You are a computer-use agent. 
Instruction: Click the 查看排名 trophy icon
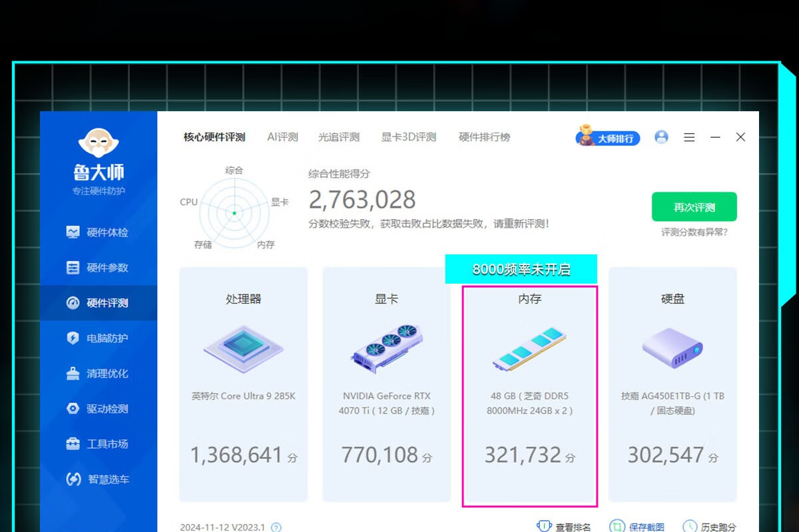(x=544, y=526)
